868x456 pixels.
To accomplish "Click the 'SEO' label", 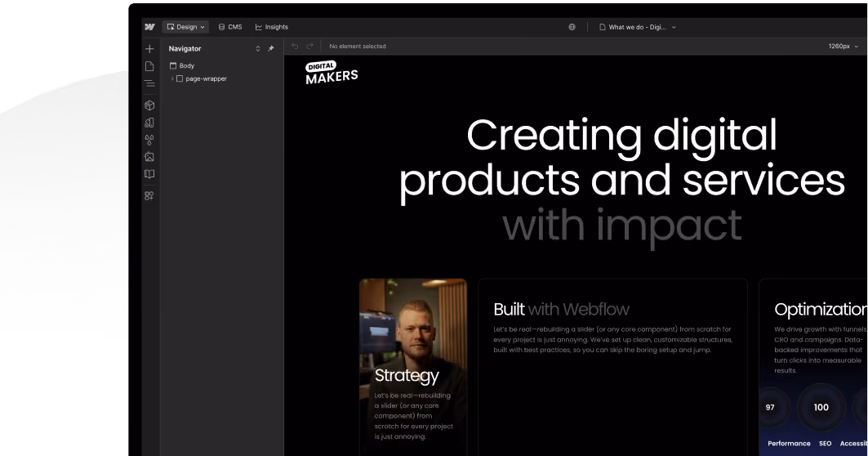I will (825, 443).
